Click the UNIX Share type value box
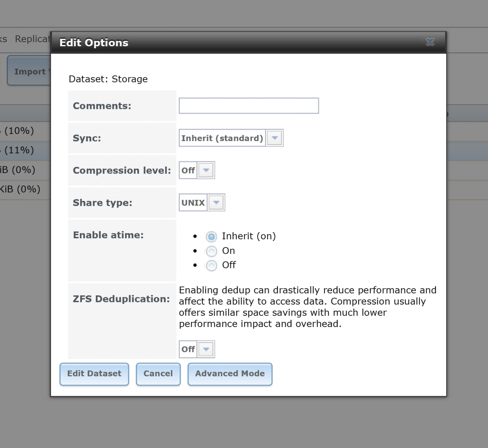 [193, 203]
